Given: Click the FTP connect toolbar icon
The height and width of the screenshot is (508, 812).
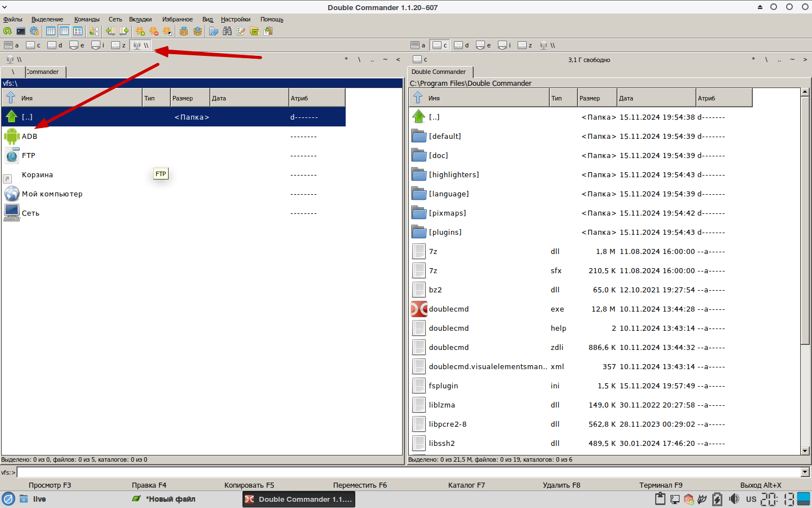Looking at the screenshot, I should tap(214, 31).
